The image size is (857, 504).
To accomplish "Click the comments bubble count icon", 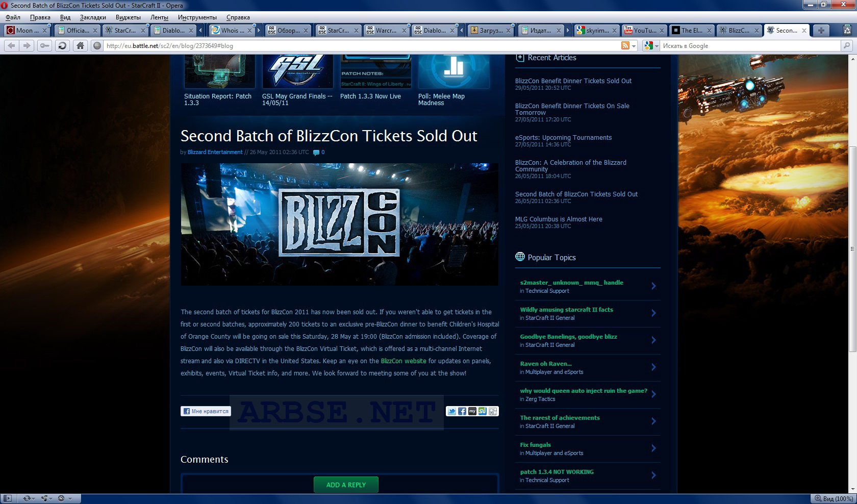I will coord(319,152).
